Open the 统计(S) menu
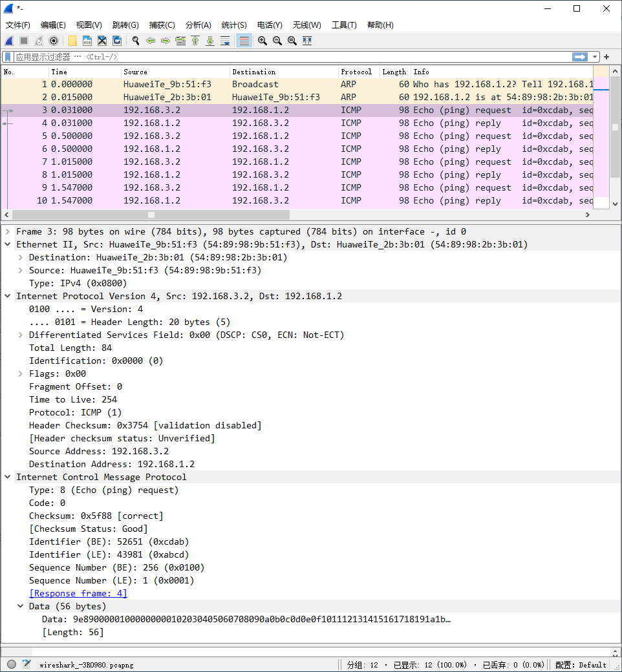This screenshot has width=622, height=672. pyautogui.click(x=234, y=25)
